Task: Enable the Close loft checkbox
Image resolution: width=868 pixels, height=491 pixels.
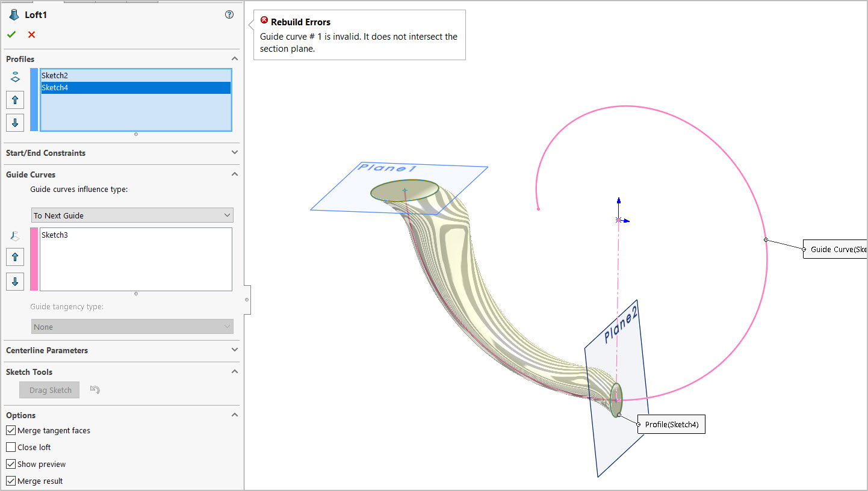Action: (11, 448)
